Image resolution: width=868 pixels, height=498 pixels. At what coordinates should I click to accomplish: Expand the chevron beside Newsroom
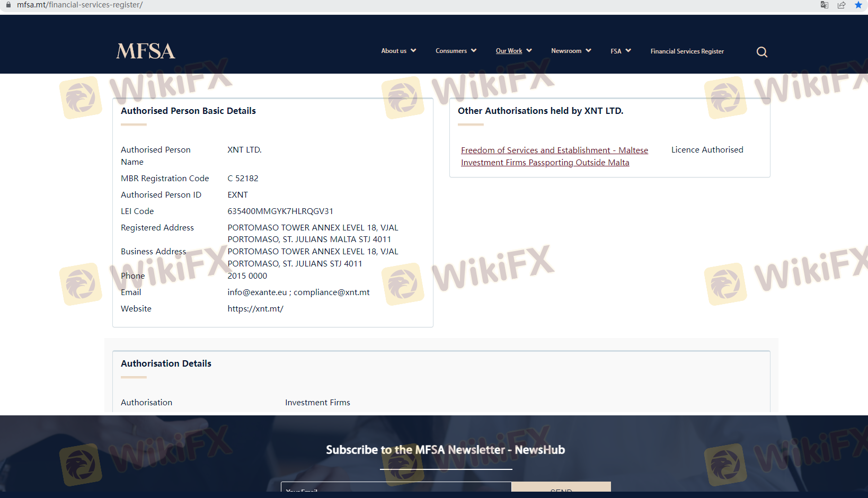pos(588,51)
